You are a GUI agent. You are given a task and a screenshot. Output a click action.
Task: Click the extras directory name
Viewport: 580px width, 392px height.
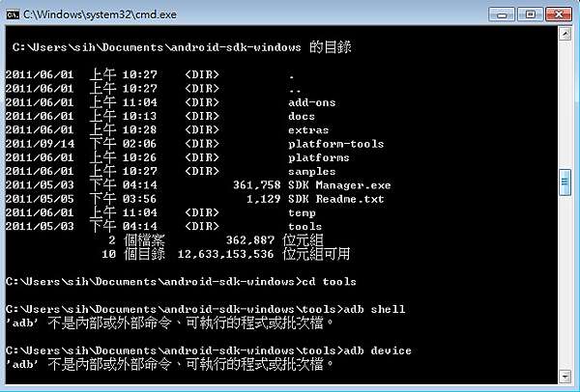pyautogui.click(x=308, y=130)
